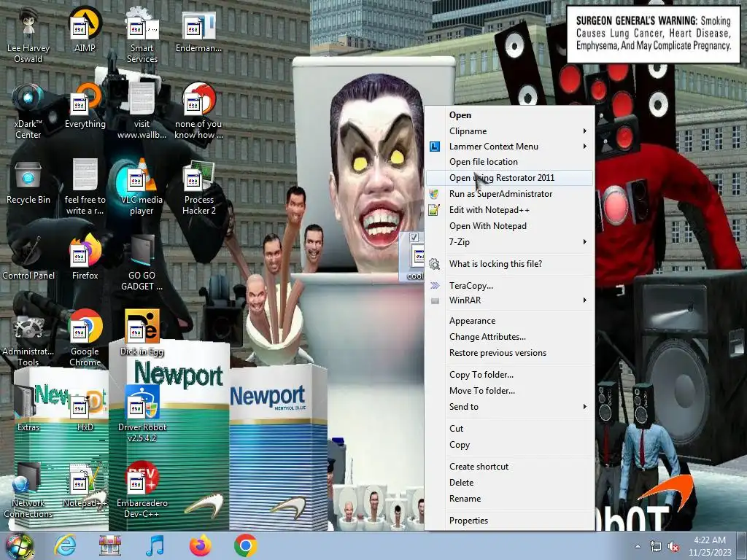The image size is (747, 560).
Task: Choose Move To folder...
Action: 508,391
